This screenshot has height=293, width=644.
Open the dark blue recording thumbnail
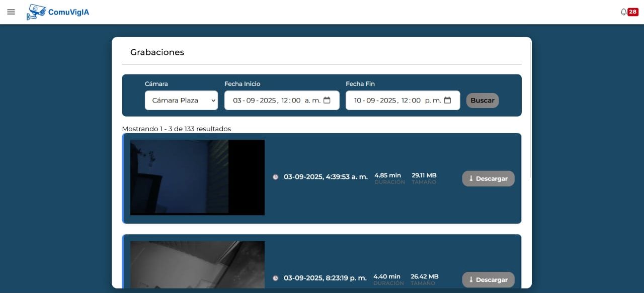[197, 177]
